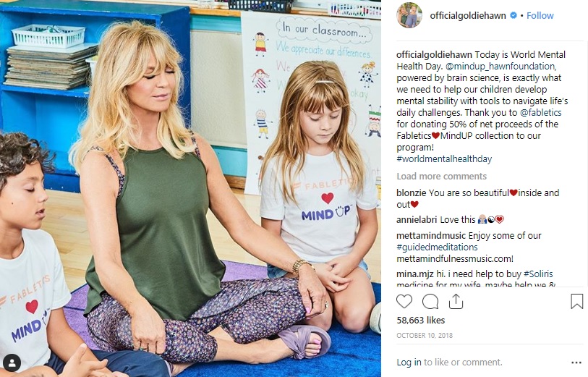Image resolution: width=588 pixels, height=377 pixels.
Task: Open #worldmentalhealthday hashtag
Action: pyautogui.click(x=444, y=159)
